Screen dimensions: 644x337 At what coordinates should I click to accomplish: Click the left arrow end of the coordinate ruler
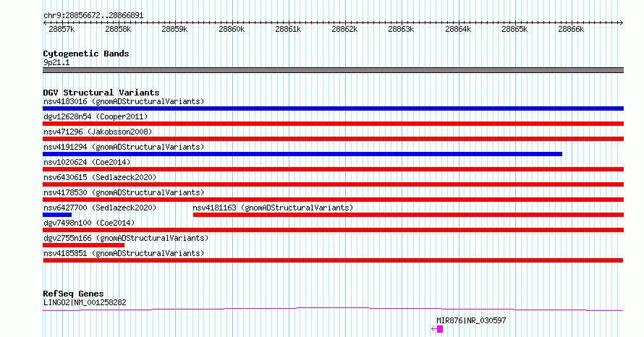pos(45,23)
